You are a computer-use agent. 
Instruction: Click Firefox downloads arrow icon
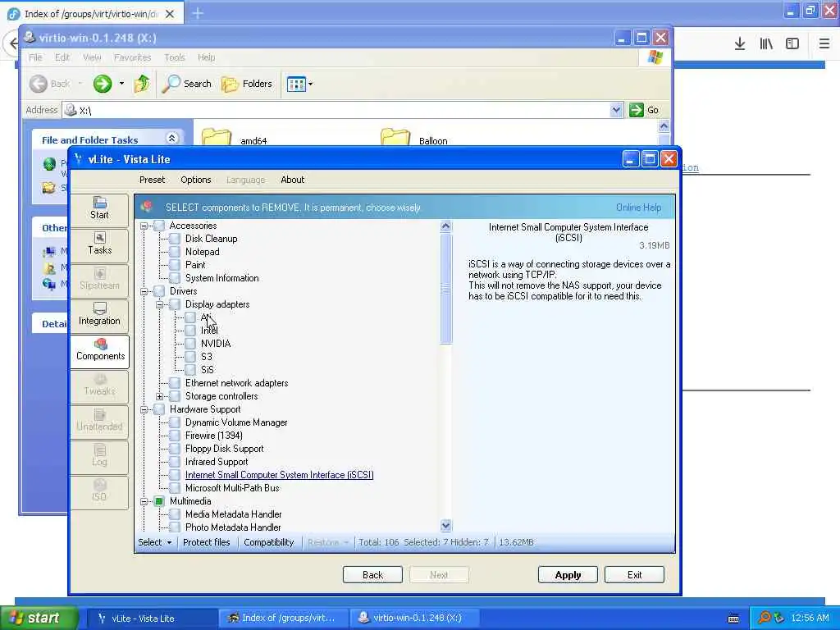coord(740,43)
